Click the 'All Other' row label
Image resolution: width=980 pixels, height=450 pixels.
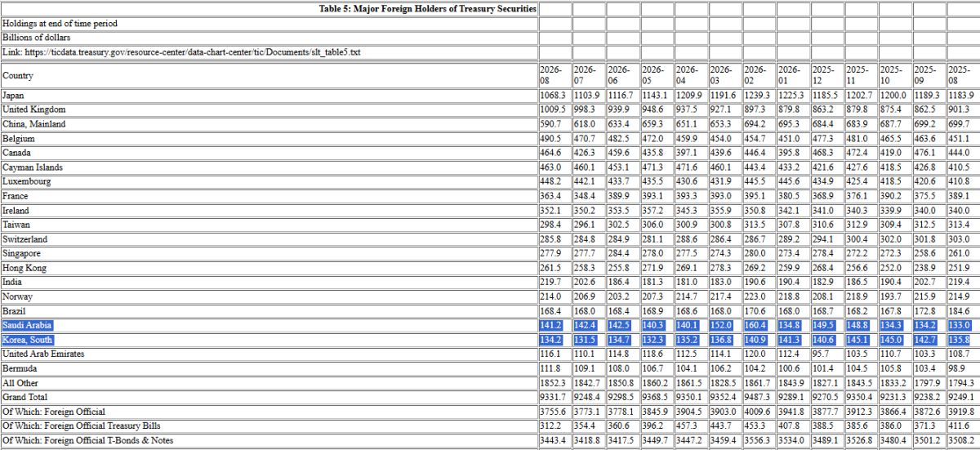pyautogui.click(x=269, y=383)
